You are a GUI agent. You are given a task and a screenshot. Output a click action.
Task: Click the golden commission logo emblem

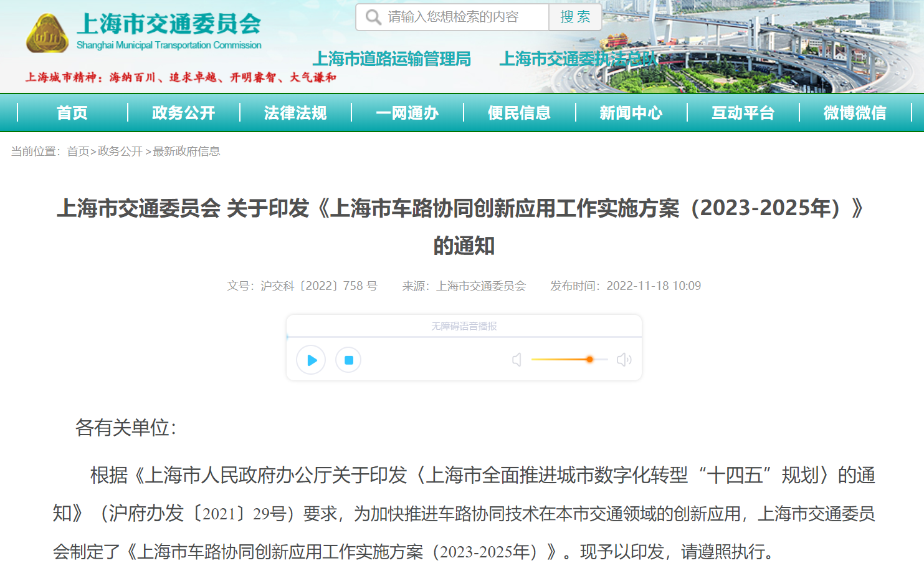pyautogui.click(x=47, y=34)
